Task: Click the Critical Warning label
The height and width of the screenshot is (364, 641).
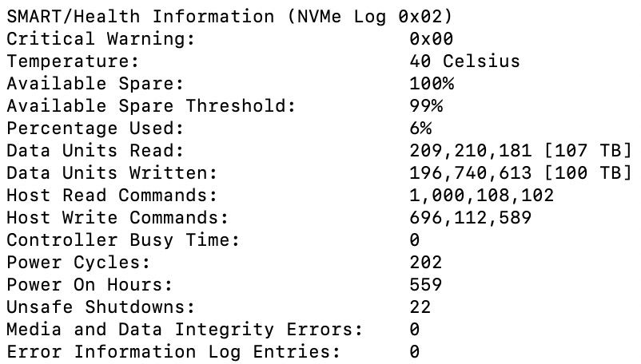Action: coord(101,38)
